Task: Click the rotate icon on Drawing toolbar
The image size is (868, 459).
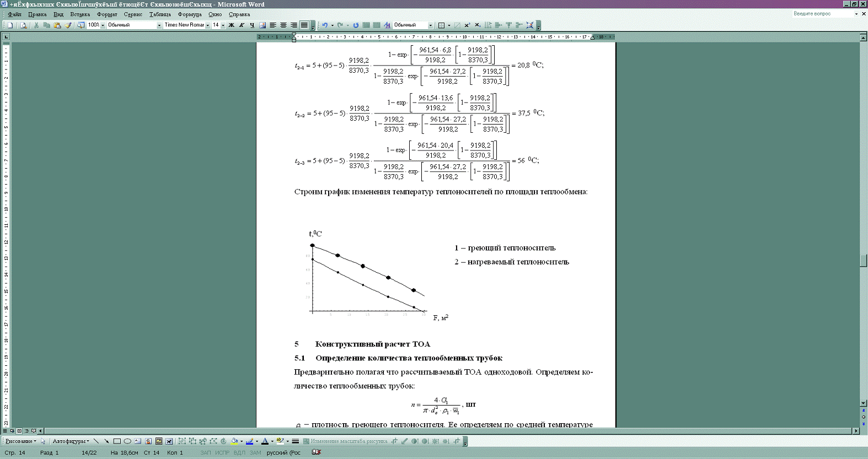Action: 223,441
